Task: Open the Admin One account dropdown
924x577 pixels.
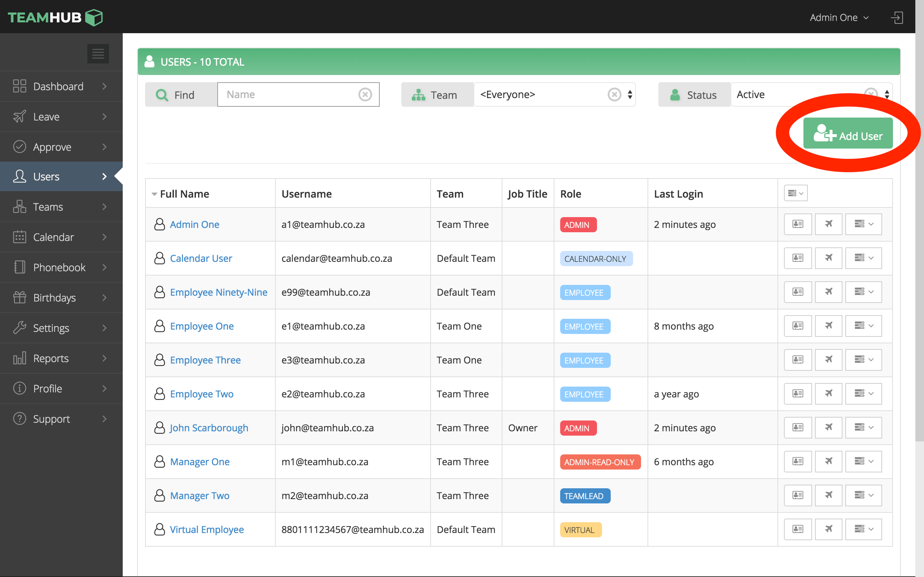Action: coord(839,18)
